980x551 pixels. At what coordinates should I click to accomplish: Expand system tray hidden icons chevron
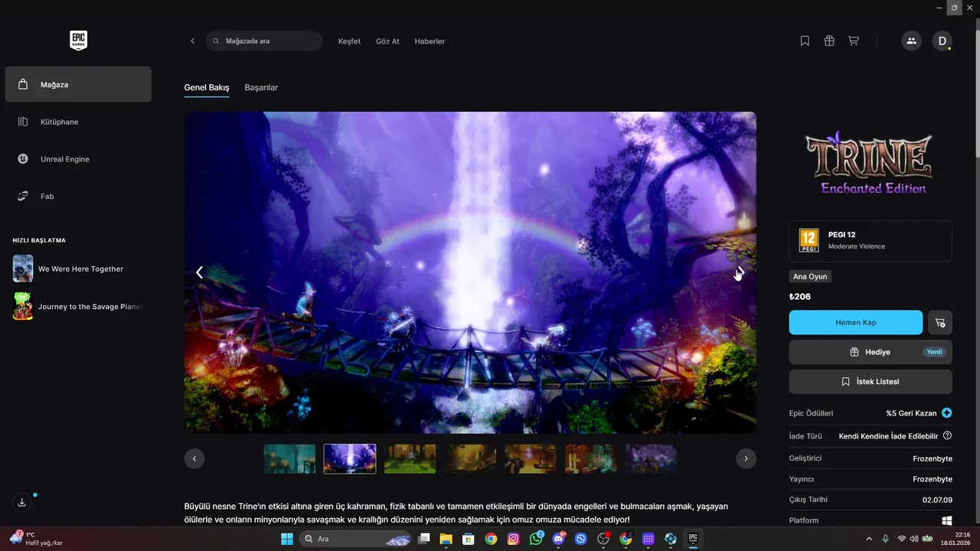pos(868,539)
